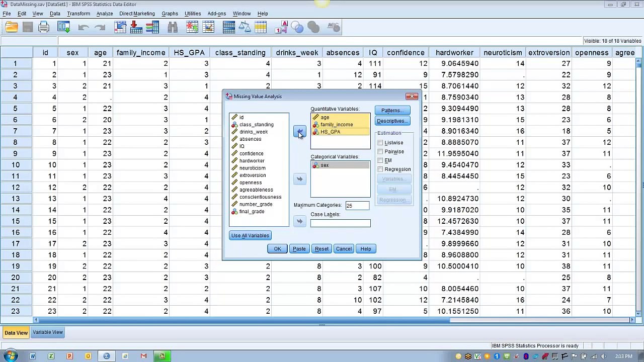
Task: Select conscientiousness in the variable list
Action: point(260,197)
